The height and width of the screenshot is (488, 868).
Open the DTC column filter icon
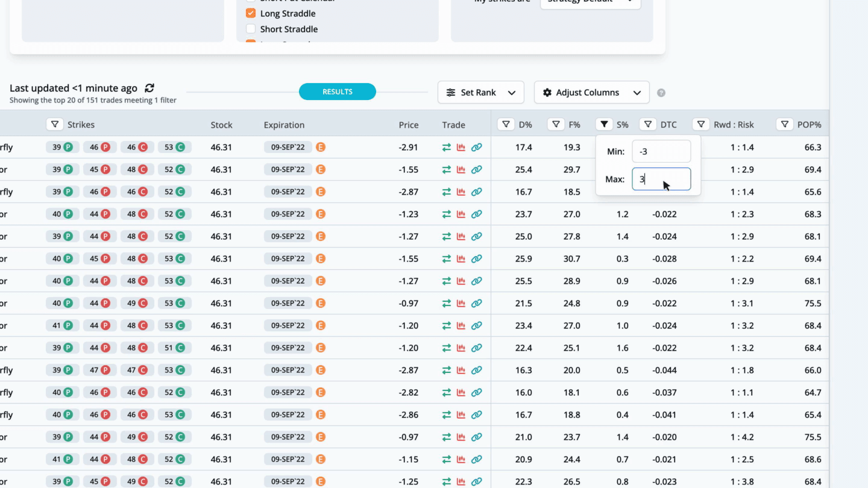(648, 125)
